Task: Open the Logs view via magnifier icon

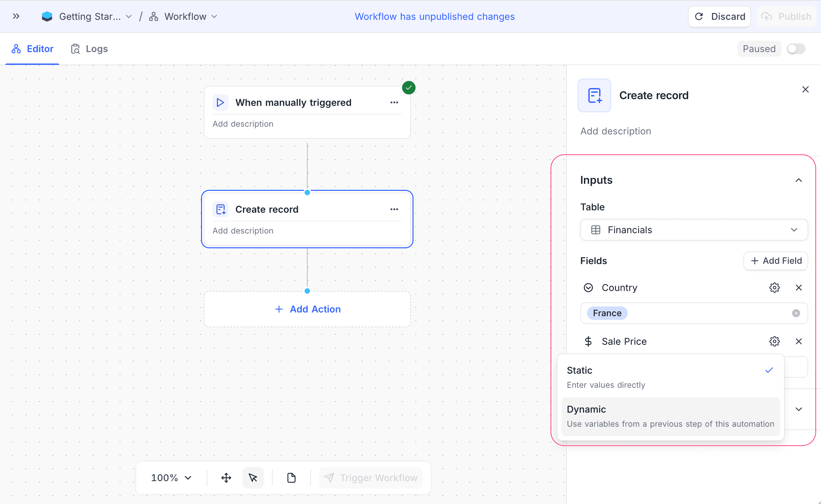Action: pos(75,49)
